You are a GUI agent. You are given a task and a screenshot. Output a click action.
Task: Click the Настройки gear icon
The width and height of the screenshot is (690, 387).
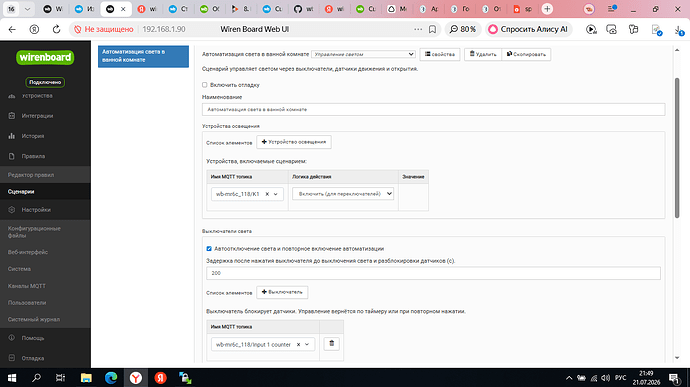12,210
